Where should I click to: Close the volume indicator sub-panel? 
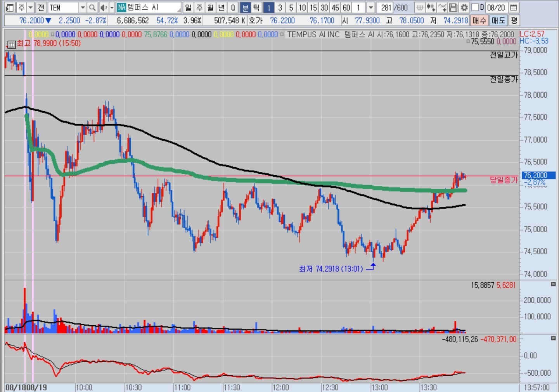pos(553,285)
